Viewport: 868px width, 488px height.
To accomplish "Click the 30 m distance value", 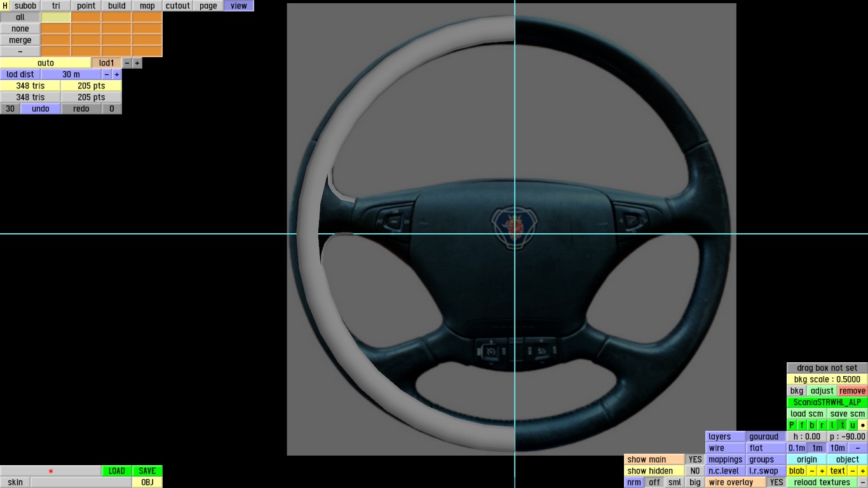I will pyautogui.click(x=71, y=74).
